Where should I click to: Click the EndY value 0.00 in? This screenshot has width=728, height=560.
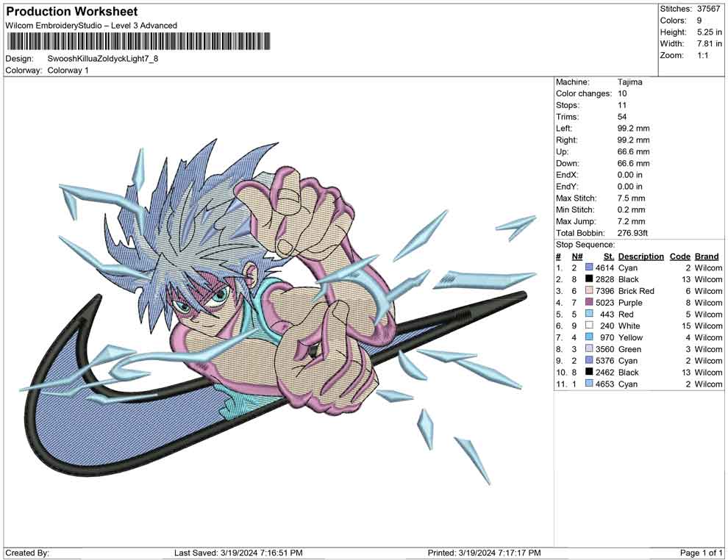[630, 187]
